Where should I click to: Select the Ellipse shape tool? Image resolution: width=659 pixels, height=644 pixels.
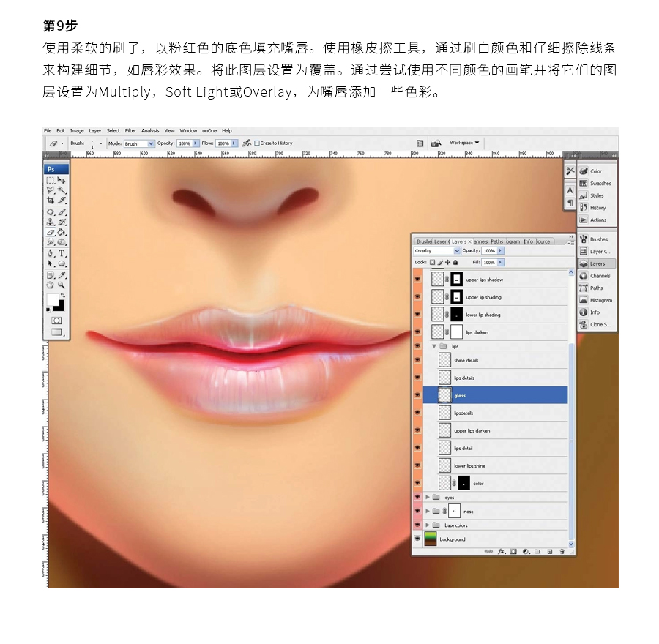pyautogui.click(x=62, y=263)
